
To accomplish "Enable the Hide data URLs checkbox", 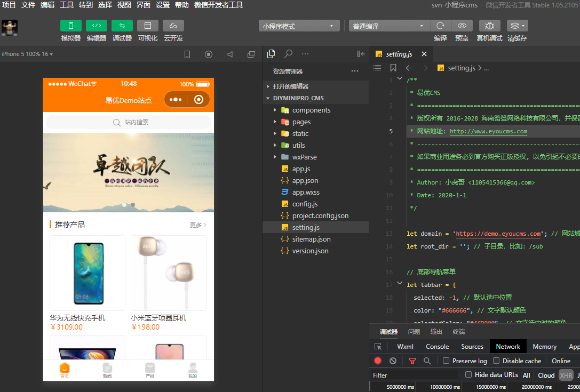I will click(468, 374).
